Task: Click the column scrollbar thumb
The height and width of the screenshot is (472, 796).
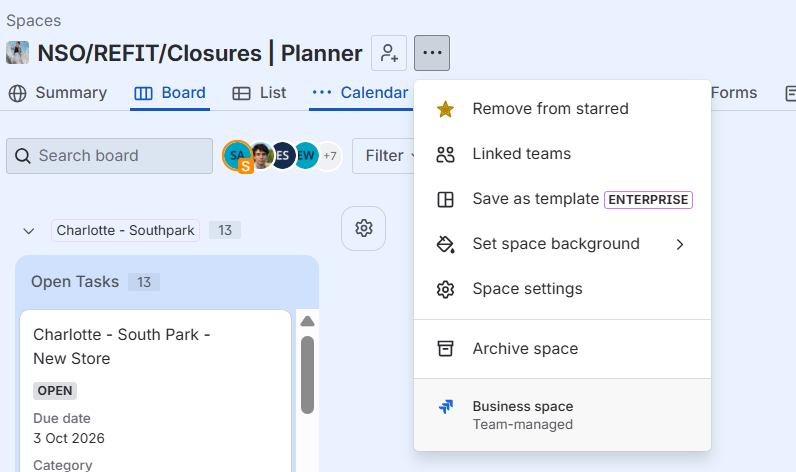Action: [307, 375]
